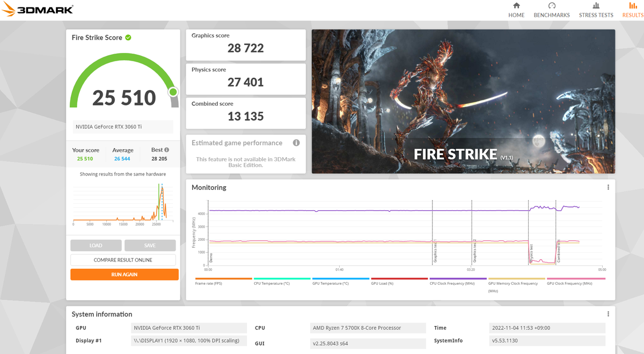Image resolution: width=644 pixels, height=354 pixels.
Task: Click the 3DMark logo
Action: (38, 10)
